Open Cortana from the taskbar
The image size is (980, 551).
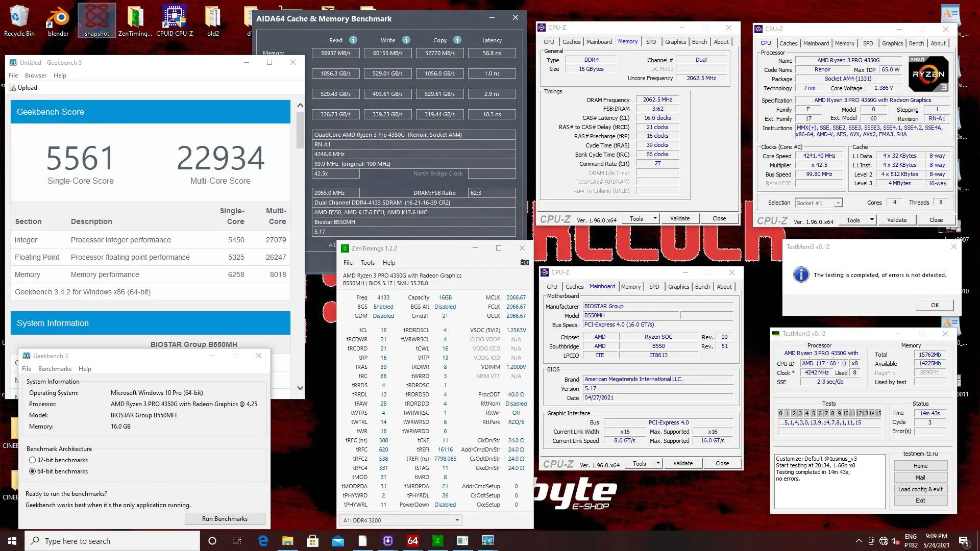(x=212, y=541)
